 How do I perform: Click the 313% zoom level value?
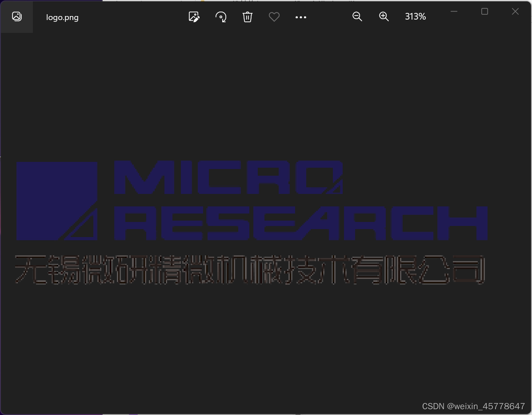415,16
